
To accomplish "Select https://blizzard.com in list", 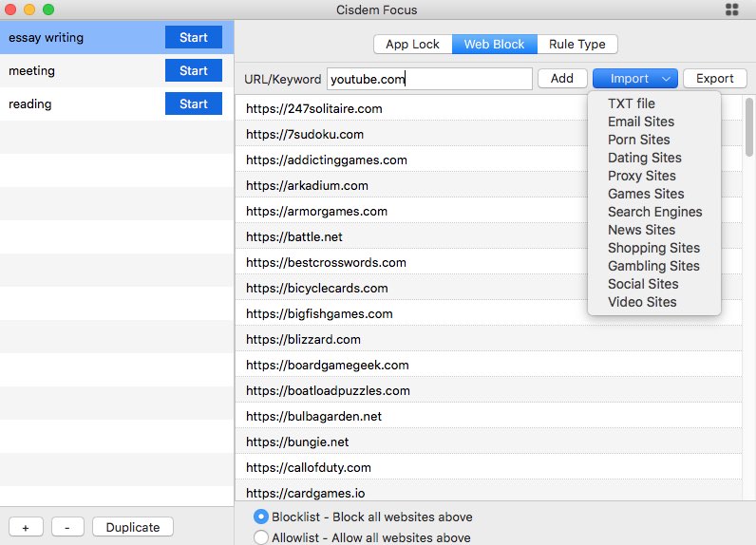I will pos(488,339).
